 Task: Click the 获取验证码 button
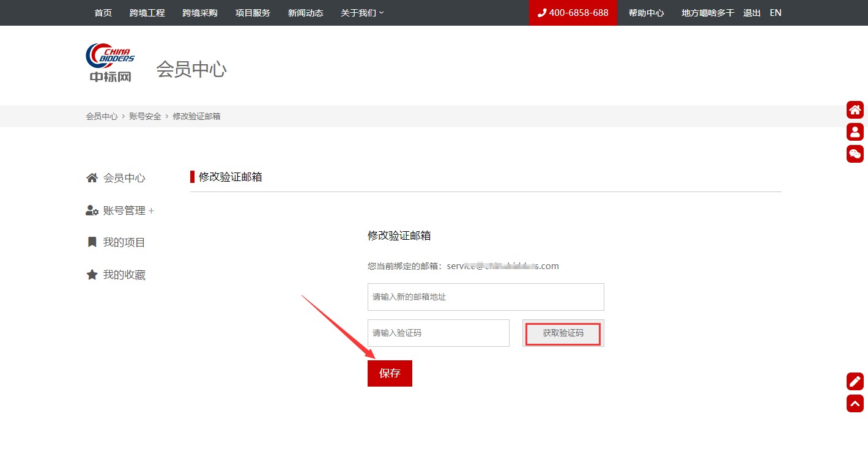coord(563,333)
